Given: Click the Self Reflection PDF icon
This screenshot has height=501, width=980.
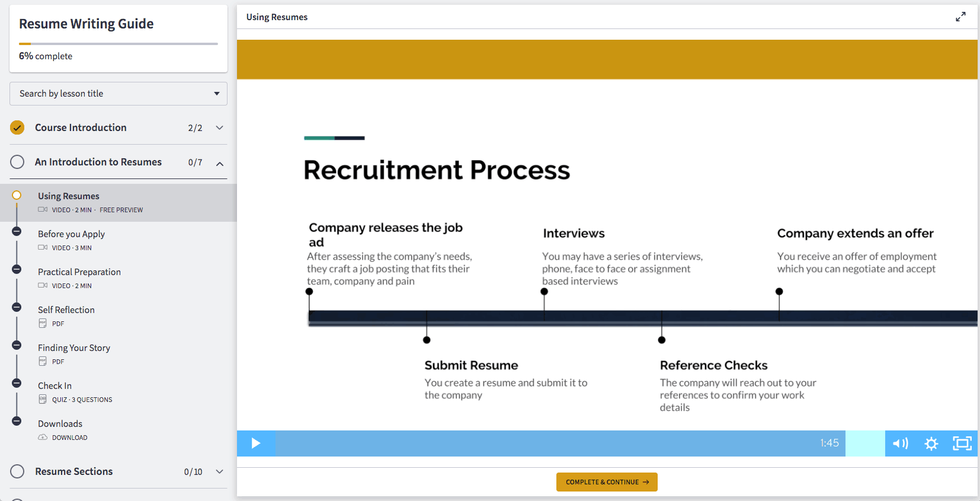Looking at the screenshot, I should tap(43, 323).
